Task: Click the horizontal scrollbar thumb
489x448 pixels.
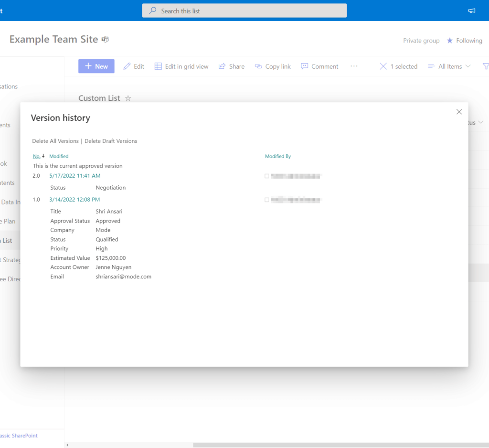Action: 341,445
